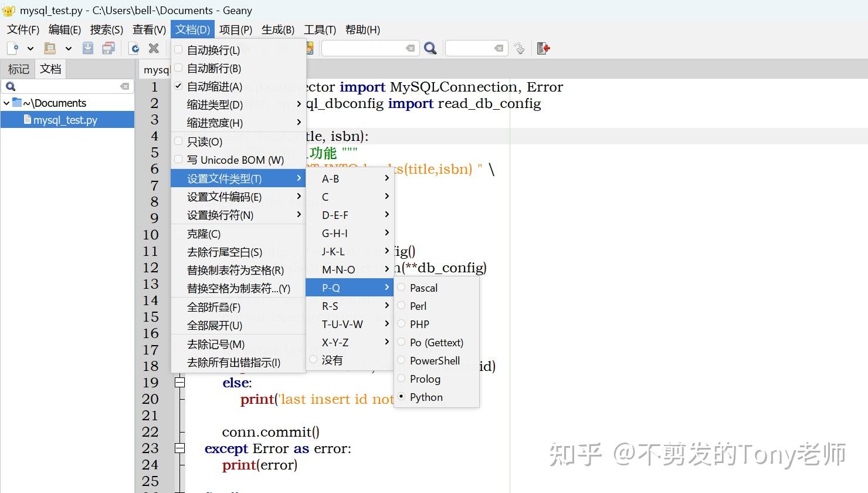The height and width of the screenshot is (493, 868).
Task: Enable 写 Unicode BOM
Action: click(238, 160)
